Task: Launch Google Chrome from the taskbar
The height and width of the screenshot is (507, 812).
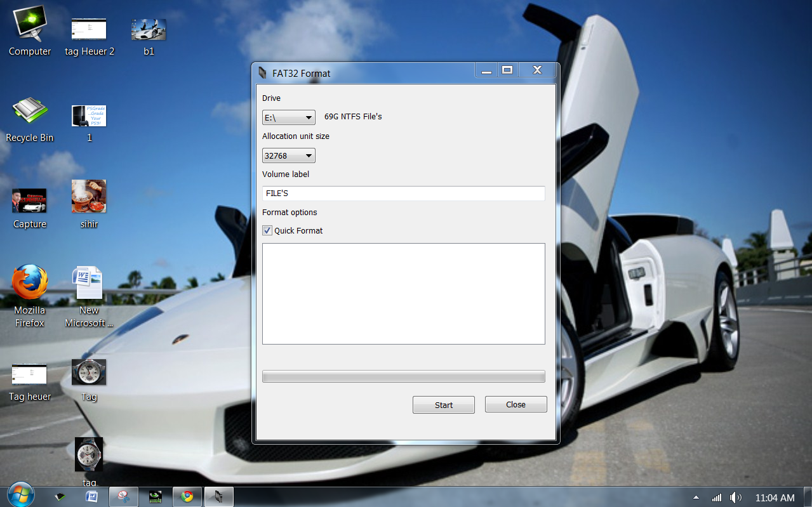Action: pyautogui.click(x=187, y=496)
